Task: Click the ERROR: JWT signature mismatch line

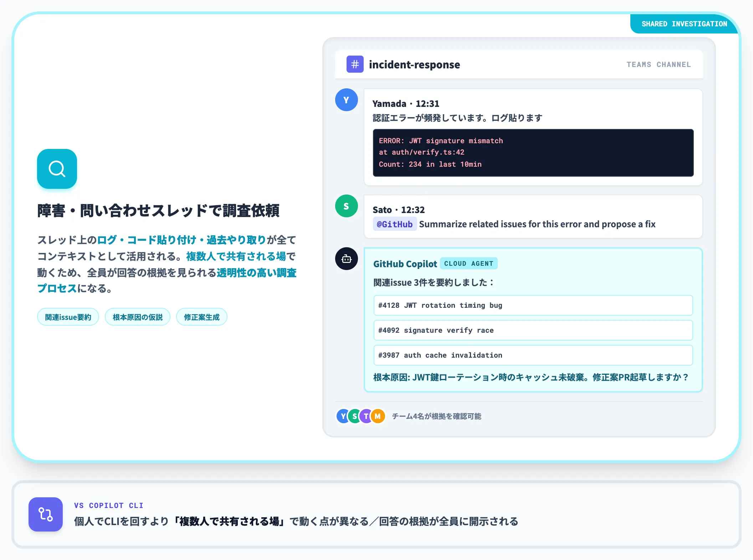Action: [441, 141]
